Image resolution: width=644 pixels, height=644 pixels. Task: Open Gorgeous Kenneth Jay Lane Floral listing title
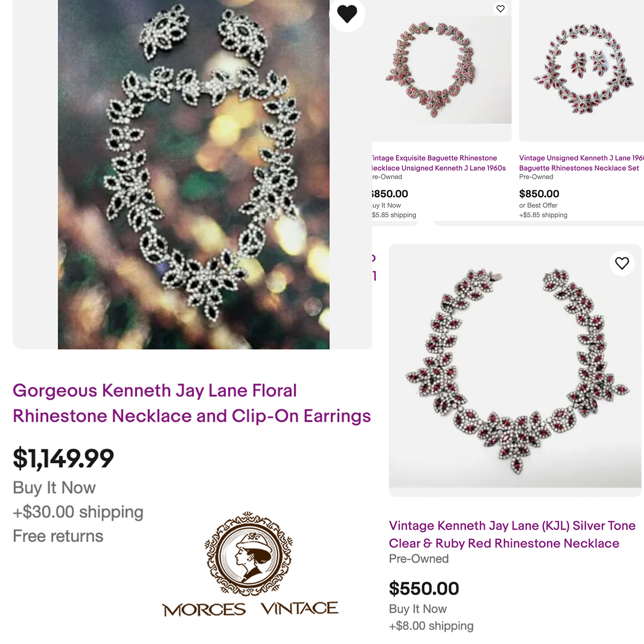pos(192,403)
